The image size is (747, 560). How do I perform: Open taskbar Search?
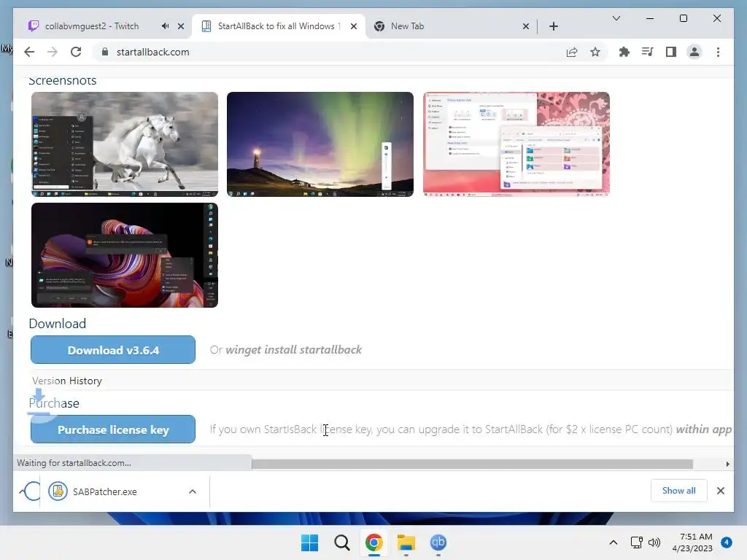coord(341,542)
